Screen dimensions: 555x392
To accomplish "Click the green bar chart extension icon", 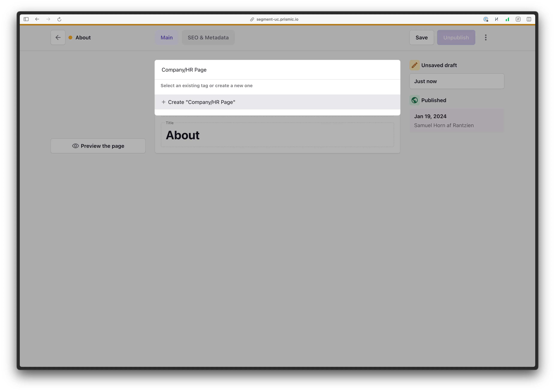I will 507,19.
